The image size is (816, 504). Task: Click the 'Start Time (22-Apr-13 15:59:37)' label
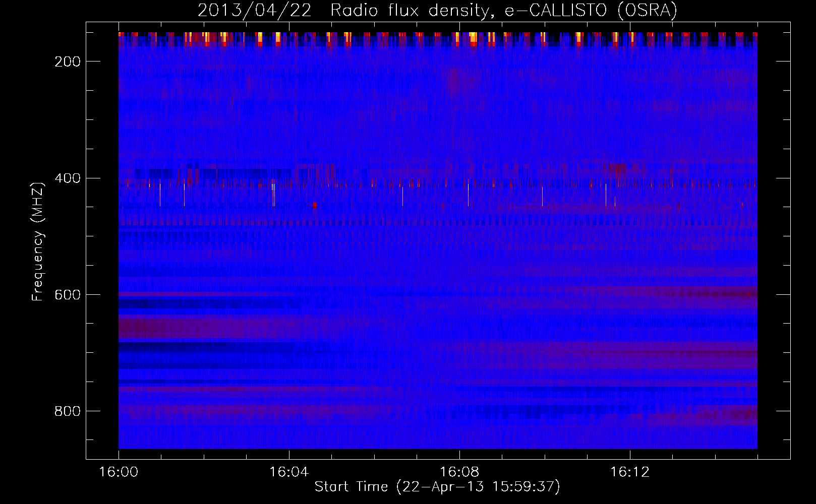[x=437, y=487]
